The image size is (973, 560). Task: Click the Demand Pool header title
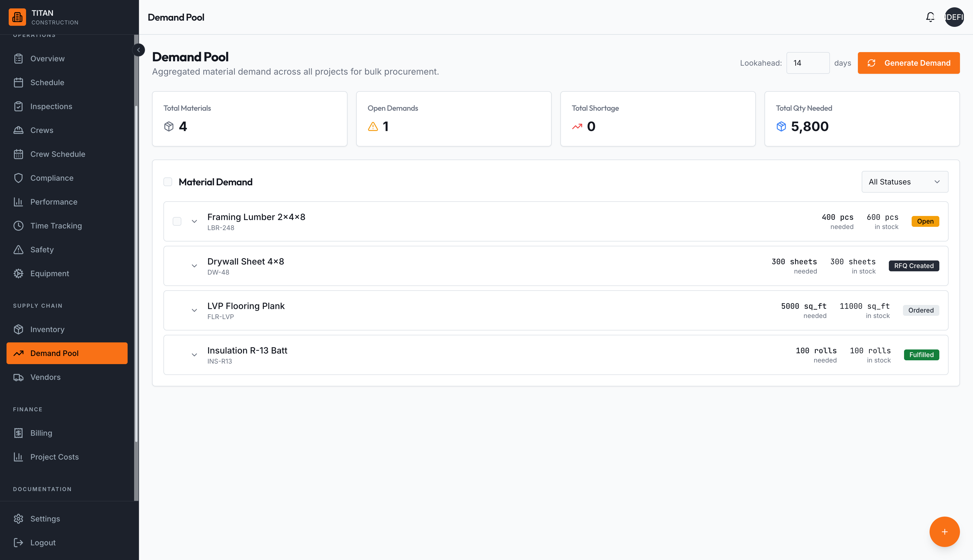click(x=176, y=17)
